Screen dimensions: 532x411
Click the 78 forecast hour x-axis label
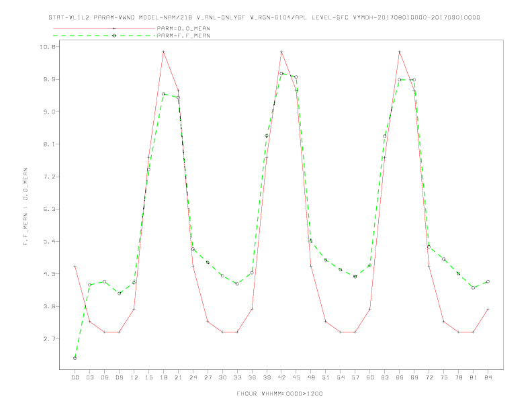pyautogui.click(x=459, y=377)
